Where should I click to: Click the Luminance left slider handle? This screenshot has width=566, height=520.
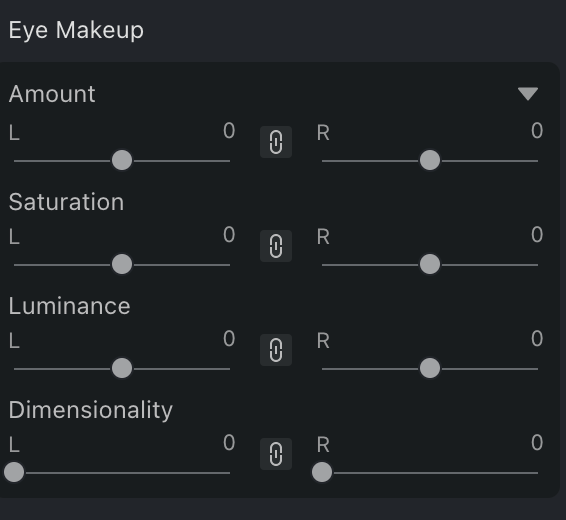pos(122,368)
